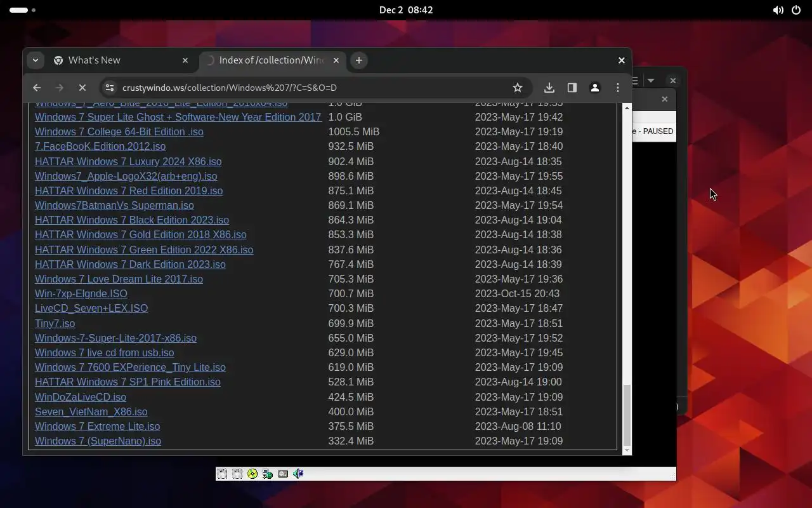Open HATTAR Windows 7 Red Edition 2019.iso
Image resolution: width=812 pixels, height=508 pixels.
tap(129, 190)
